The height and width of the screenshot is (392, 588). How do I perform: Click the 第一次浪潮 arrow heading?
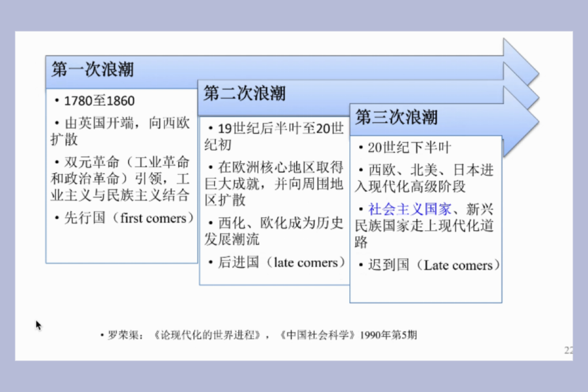(92, 69)
